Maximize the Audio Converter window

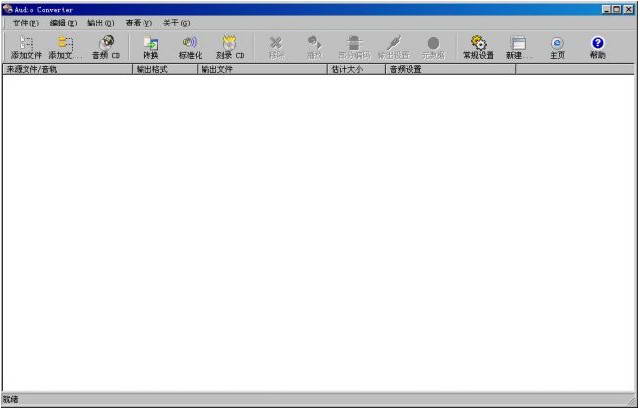[x=617, y=9]
